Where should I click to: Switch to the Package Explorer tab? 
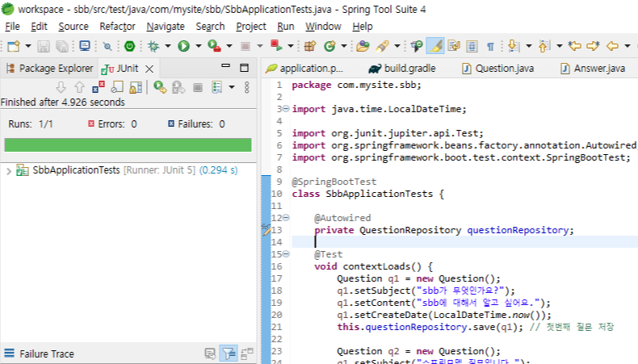49,69
